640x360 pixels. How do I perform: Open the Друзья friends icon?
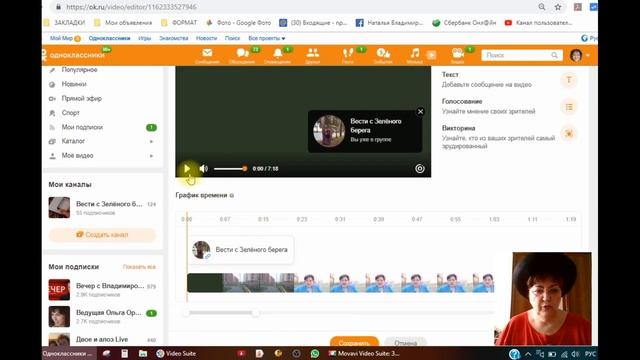click(x=313, y=56)
